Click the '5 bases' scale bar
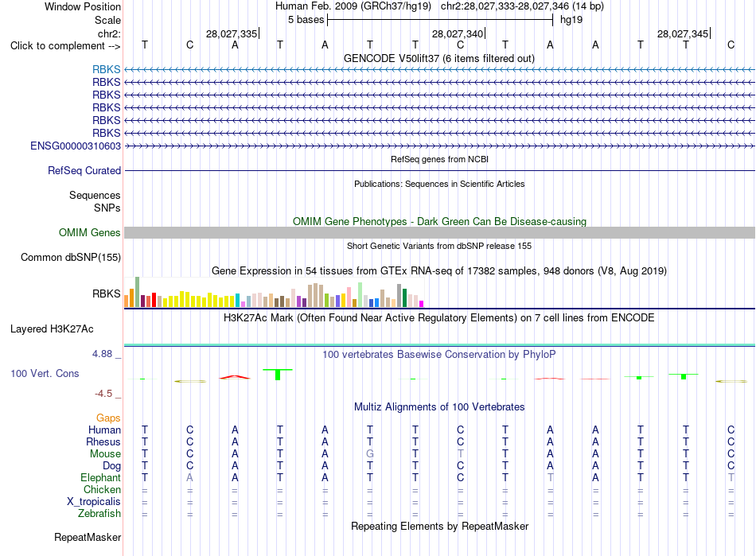The image size is (756, 556). tap(440, 20)
